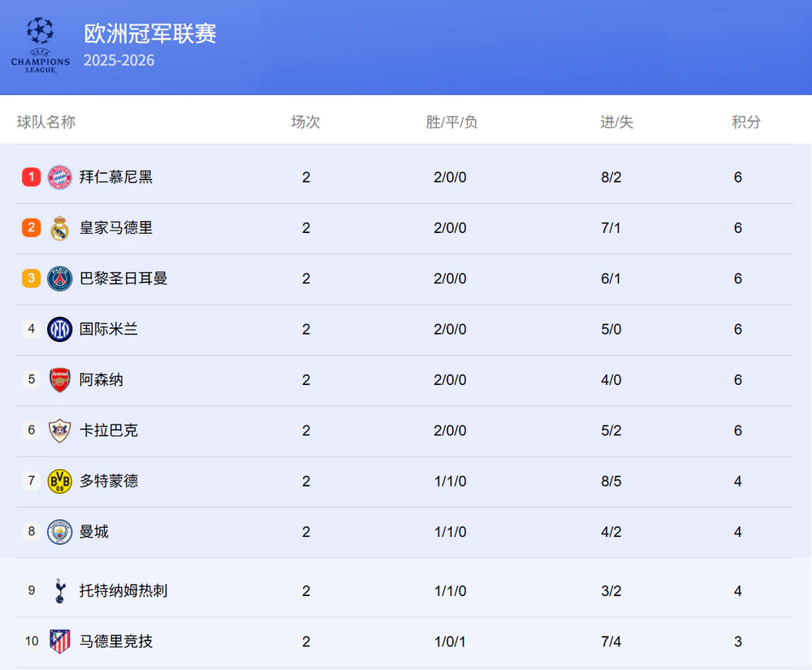Viewport: 812px width, 670px height.
Task: Click the 欧洲冠军联赛 title
Action: click(150, 34)
